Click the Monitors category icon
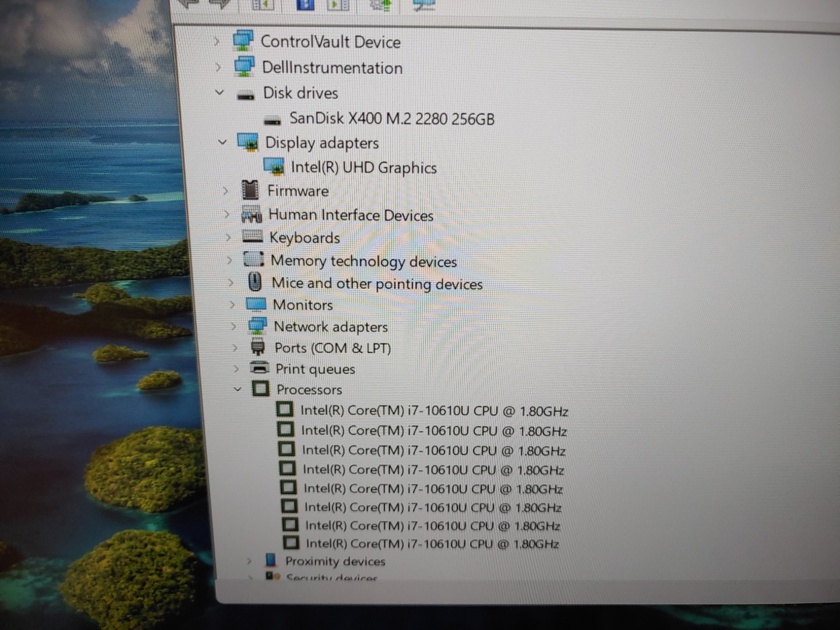Viewport: 840px width, 630px height. tap(256, 304)
